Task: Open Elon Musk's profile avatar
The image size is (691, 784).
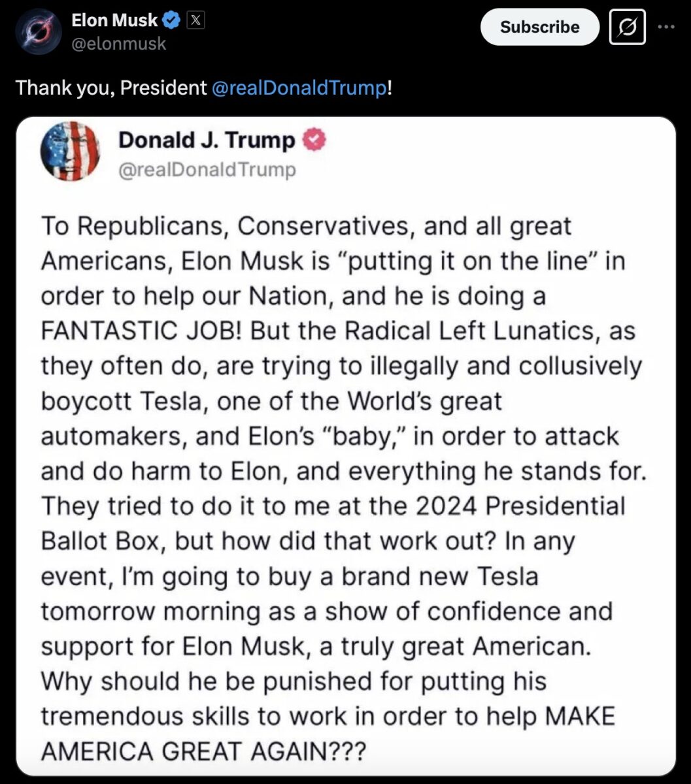Action: coord(39,31)
